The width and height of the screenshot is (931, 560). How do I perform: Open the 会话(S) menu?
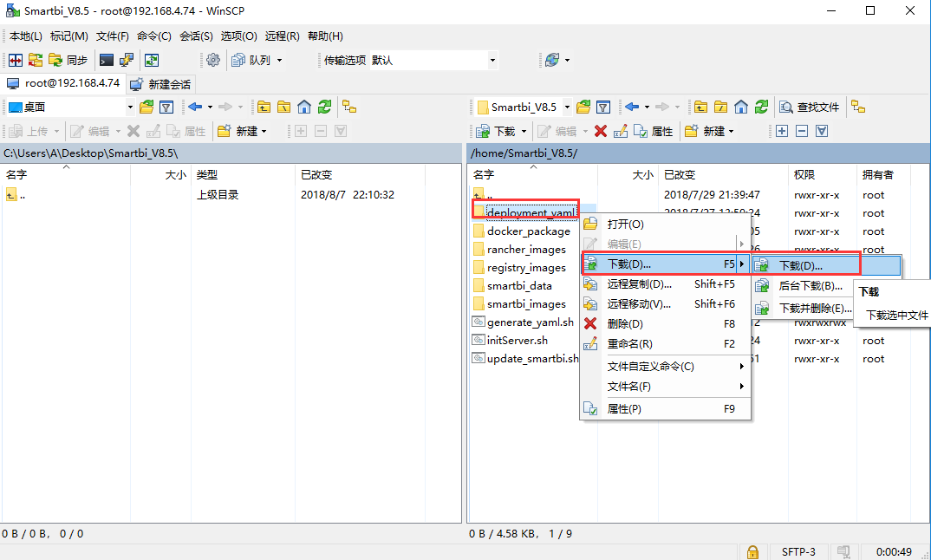[x=196, y=36]
